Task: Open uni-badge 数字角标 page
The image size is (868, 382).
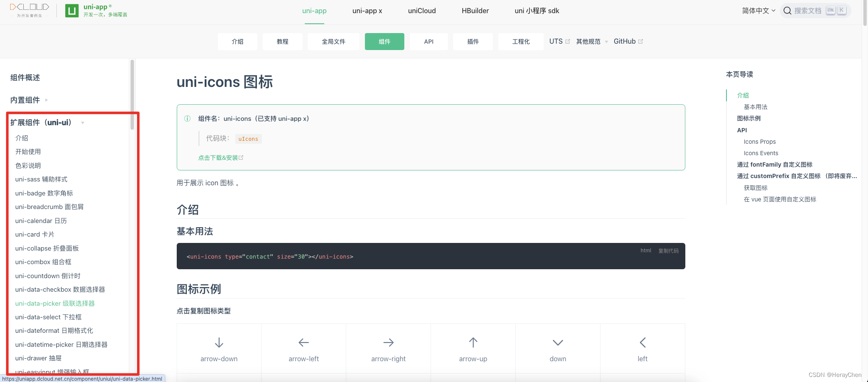Action: [44, 193]
